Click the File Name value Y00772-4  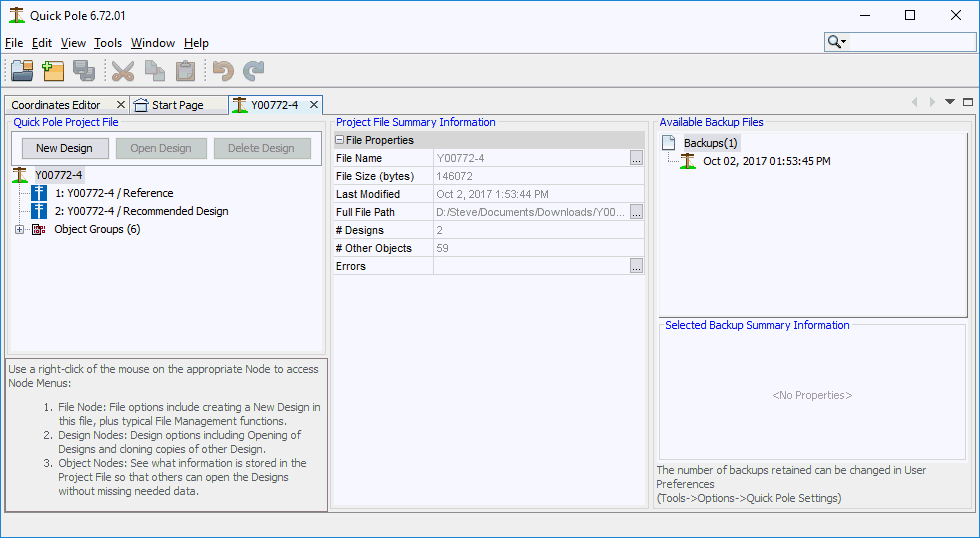tap(461, 158)
